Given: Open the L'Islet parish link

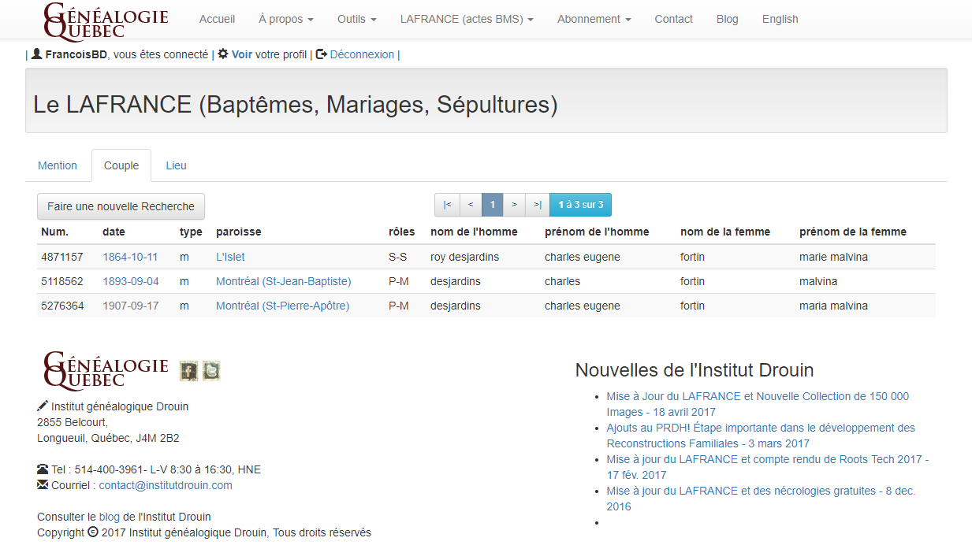Looking at the screenshot, I should tap(230, 257).
